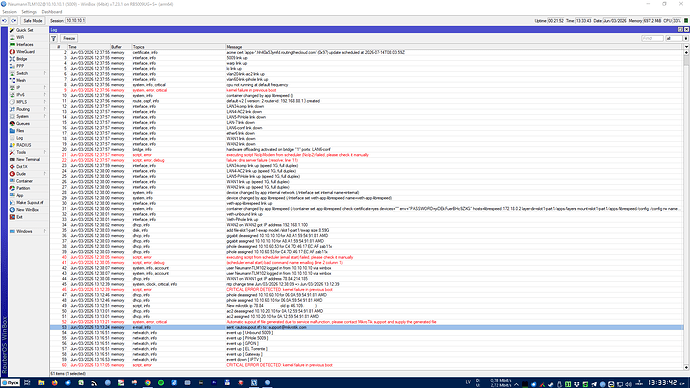Sort by the # column header

[x=59, y=47]
